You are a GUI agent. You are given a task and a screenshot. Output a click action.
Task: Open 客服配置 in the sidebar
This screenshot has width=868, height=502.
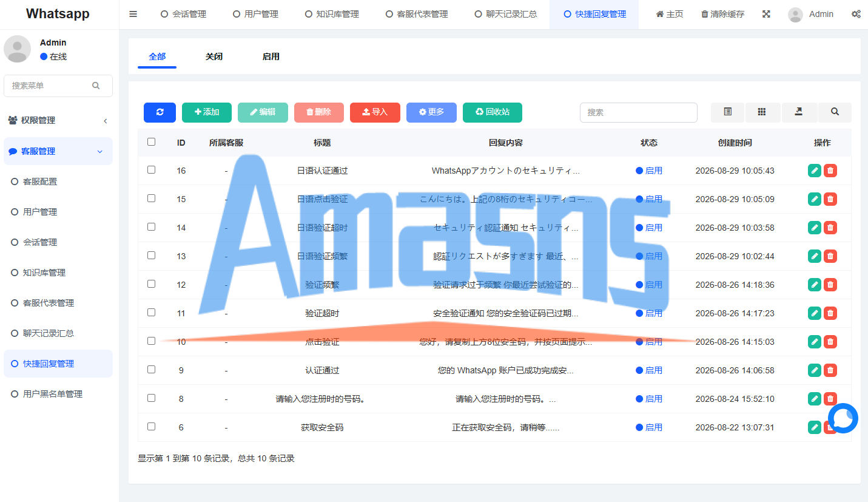[x=58, y=181]
